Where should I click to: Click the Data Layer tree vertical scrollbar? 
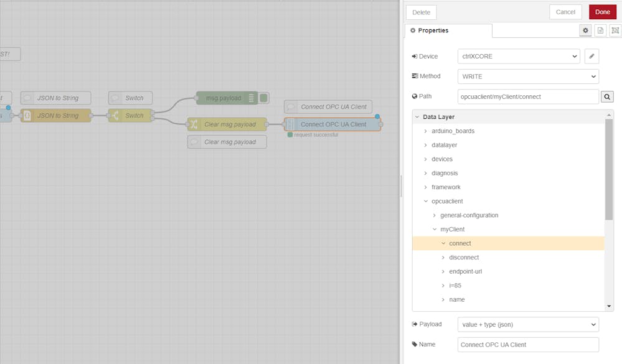tap(609, 169)
